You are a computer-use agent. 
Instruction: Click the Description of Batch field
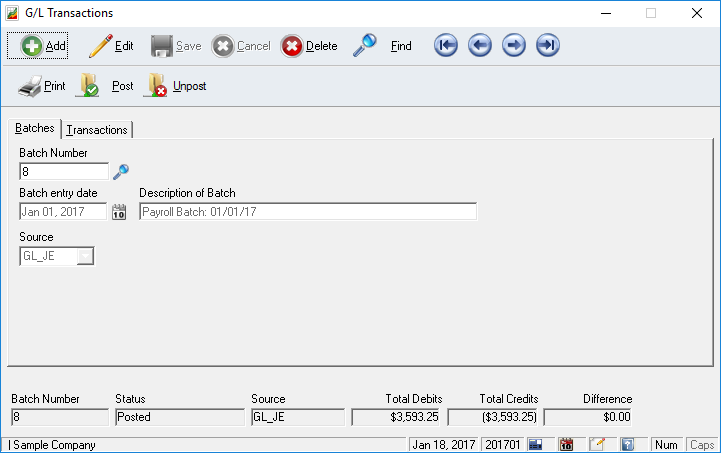[307, 212]
